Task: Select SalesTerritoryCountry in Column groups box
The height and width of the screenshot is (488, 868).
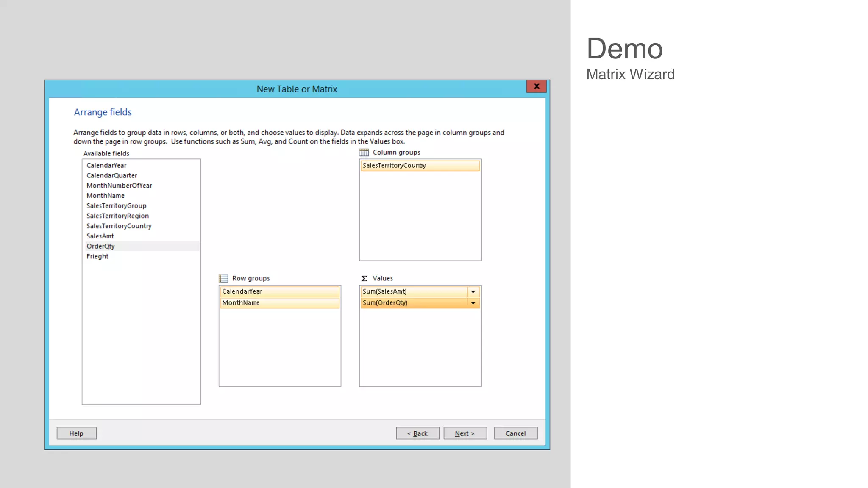Action: point(420,166)
